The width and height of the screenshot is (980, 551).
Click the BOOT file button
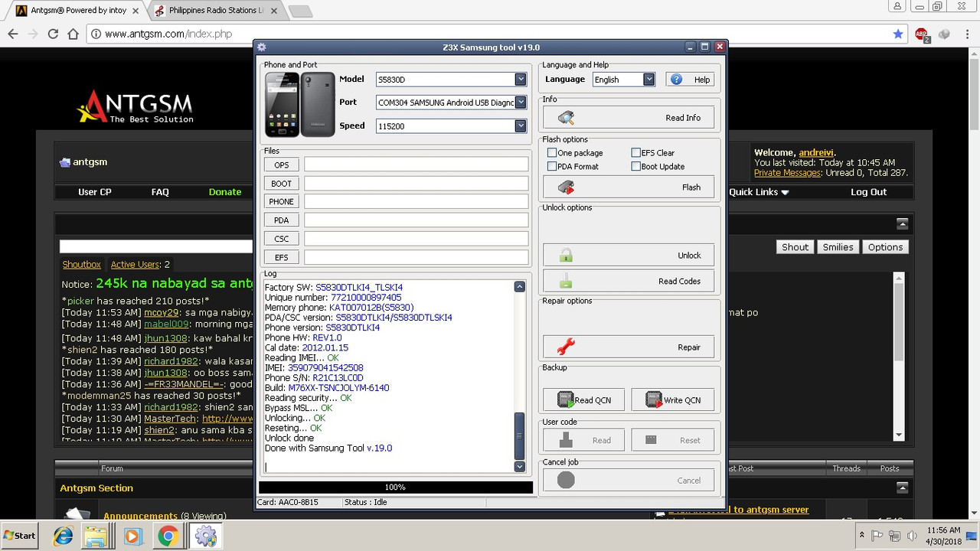(282, 184)
